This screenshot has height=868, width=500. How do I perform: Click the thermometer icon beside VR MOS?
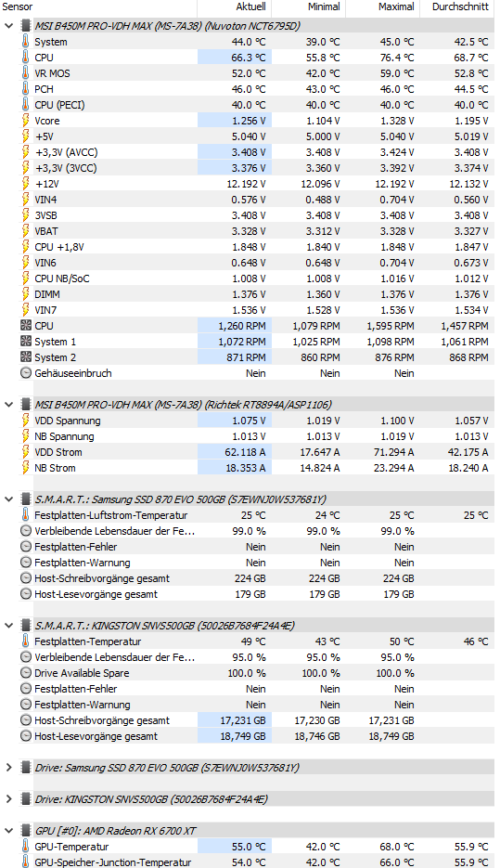click(25, 73)
